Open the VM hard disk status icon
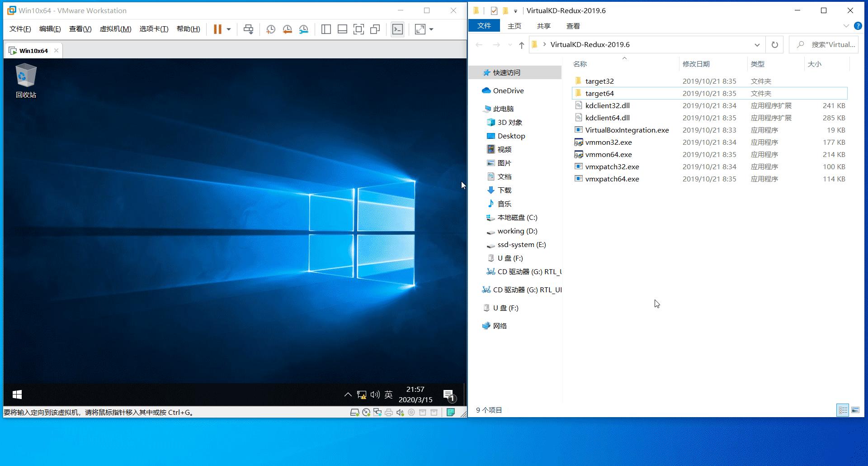This screenshot has height=466, width=868. point(354,412)
